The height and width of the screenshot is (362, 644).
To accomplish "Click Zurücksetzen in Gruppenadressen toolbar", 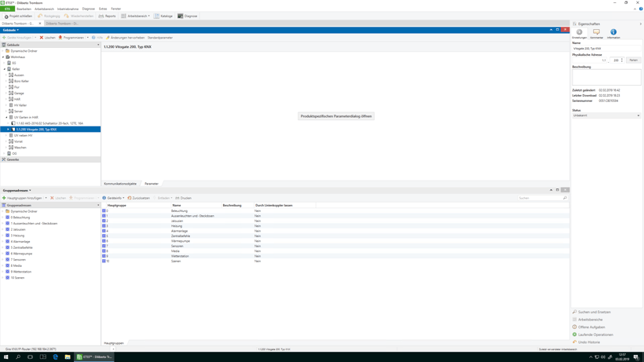I will 138,198.
